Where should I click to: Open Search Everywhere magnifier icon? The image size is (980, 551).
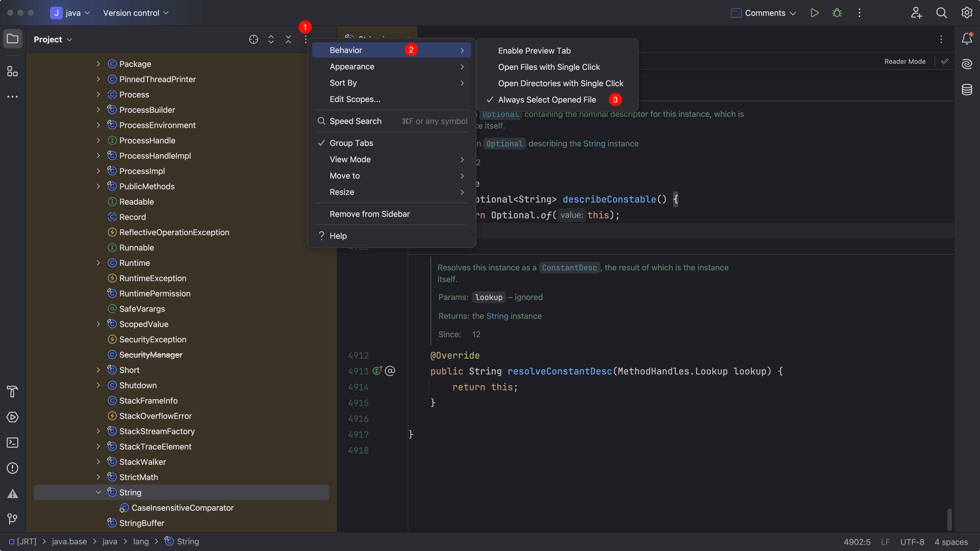point(941,13)
